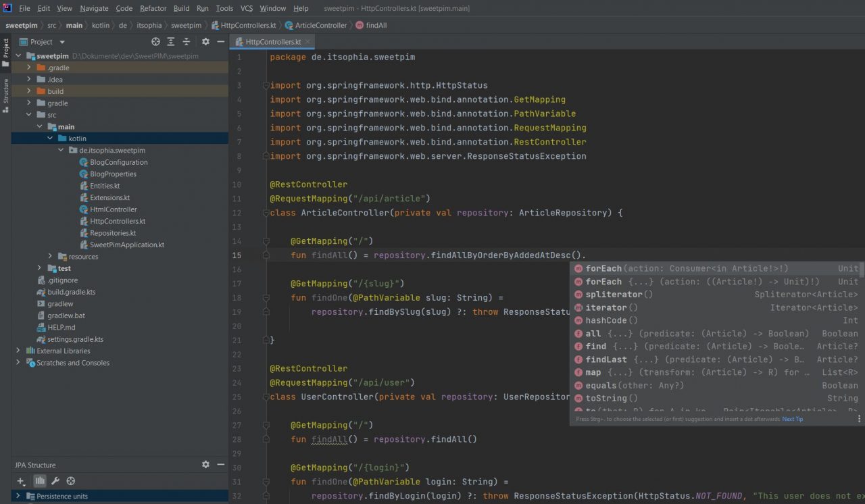865x504 pixels.
Task: Click the three-dot options in completion popup
Action: 859,419
